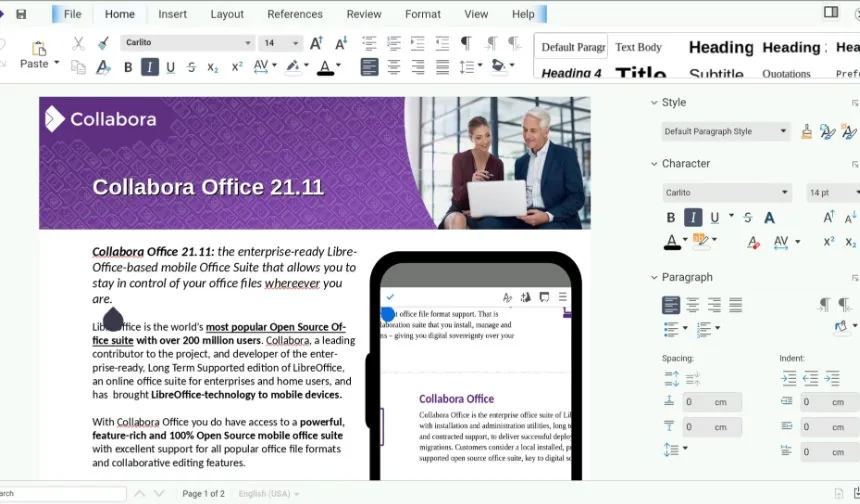Open the Paste options arrow
Viewport: 860px width, 504px height.
[x=56, y=64]
